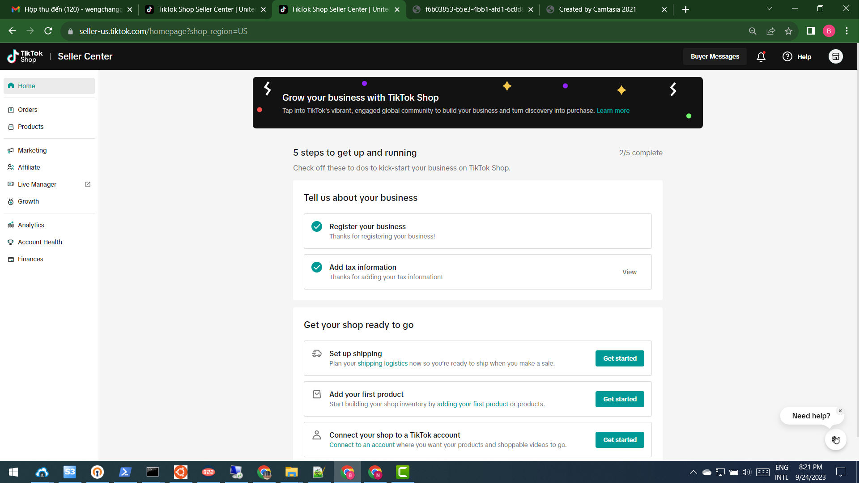868x494 pixels.
Task: Click the Live Manager external link icon
Action: 88,184
